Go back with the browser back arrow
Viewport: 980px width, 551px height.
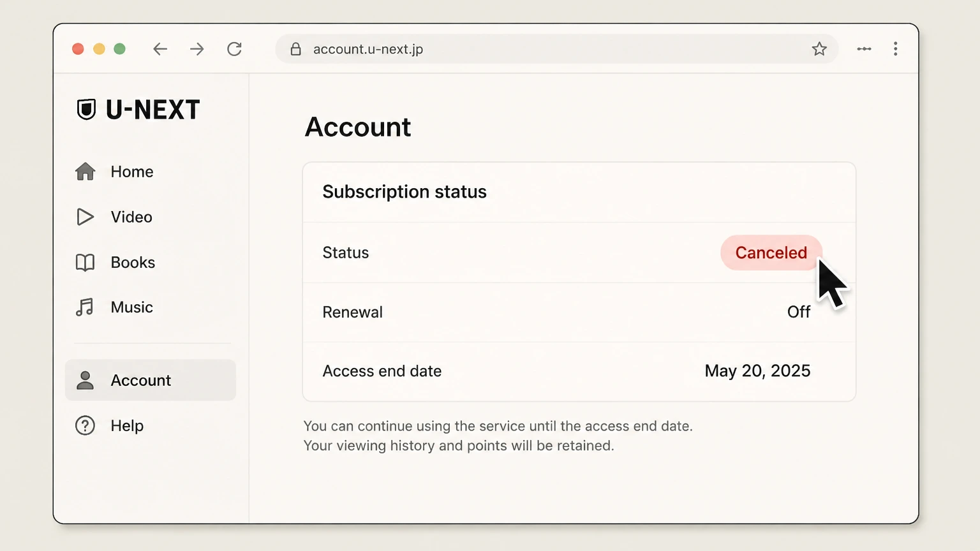click(x=160, y=49)
